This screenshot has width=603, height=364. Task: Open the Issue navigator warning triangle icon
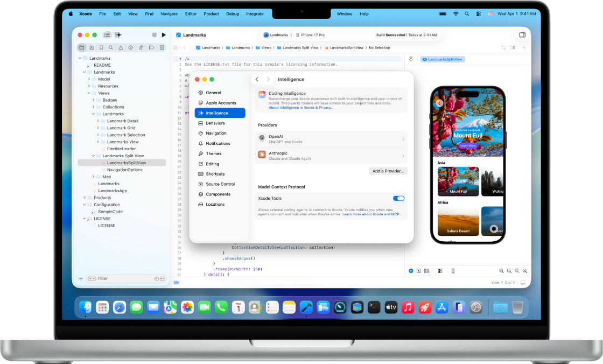pyautogui.click(x=121, y=47)
